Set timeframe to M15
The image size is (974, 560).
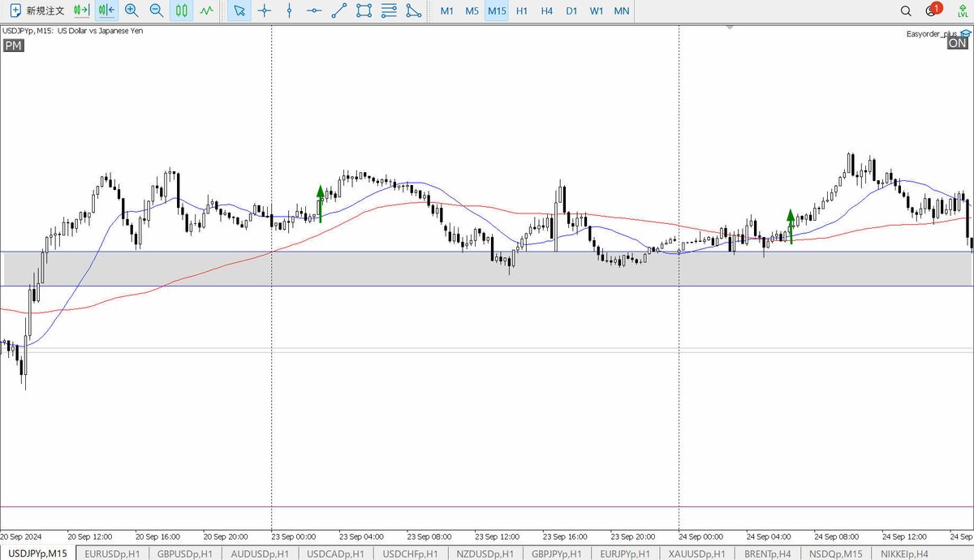pos(497,11)
